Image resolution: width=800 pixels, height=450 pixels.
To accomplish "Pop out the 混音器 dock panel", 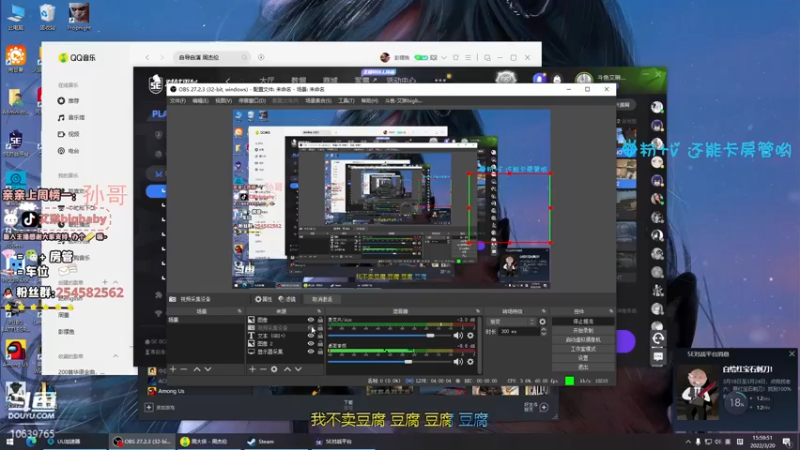I will pyautogui.click(x=478, y=311).
